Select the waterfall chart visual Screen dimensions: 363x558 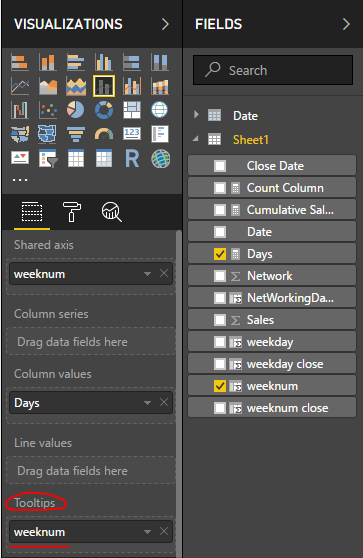20,110
